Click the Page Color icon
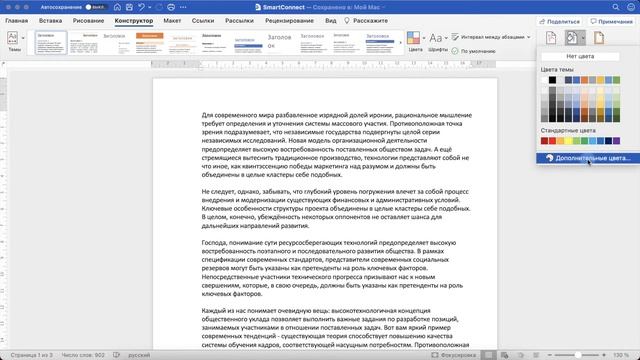The height and width of the screenshot is (360, 640). pyautogui.click(x=572, y=38)
